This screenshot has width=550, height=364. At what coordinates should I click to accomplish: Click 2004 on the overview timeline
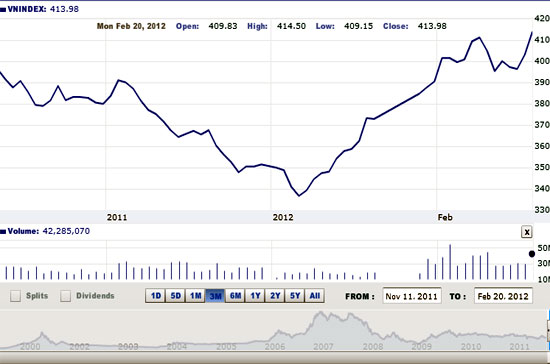point(176,347)
